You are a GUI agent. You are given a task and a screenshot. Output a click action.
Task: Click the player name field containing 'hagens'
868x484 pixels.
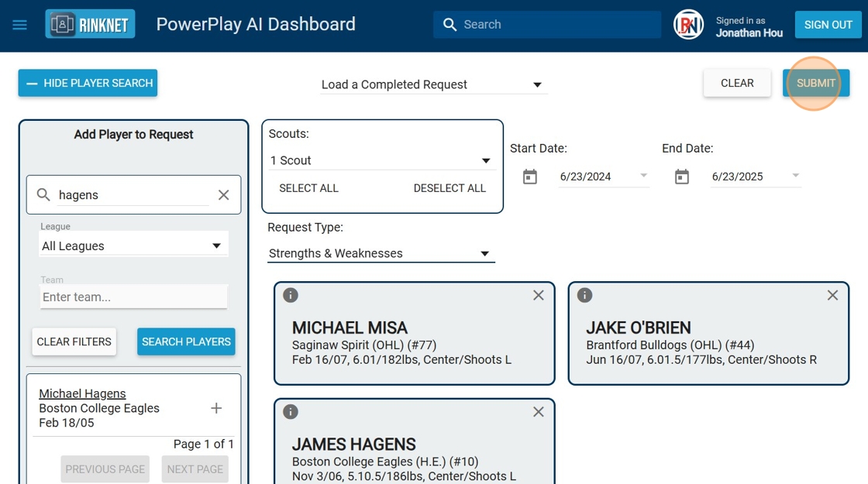click(133, 194)
